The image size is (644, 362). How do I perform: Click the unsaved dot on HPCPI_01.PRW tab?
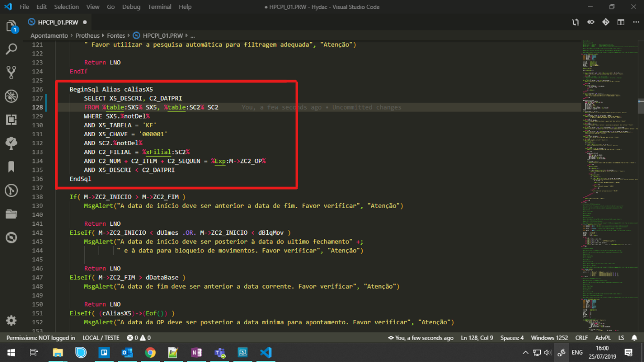(85, 23)
